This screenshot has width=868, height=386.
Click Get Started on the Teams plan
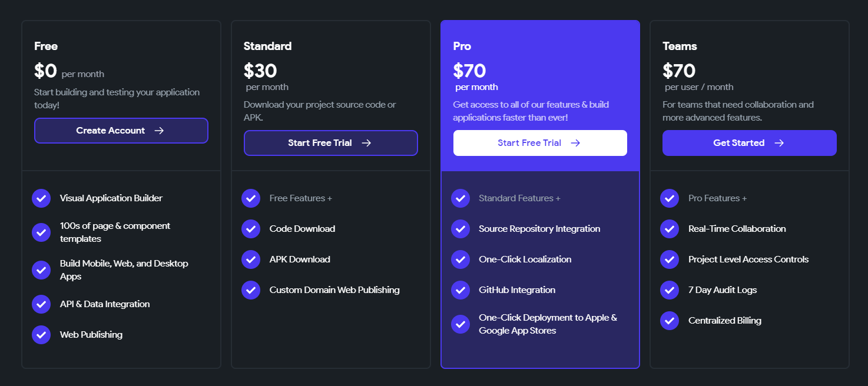pos(749,142)
